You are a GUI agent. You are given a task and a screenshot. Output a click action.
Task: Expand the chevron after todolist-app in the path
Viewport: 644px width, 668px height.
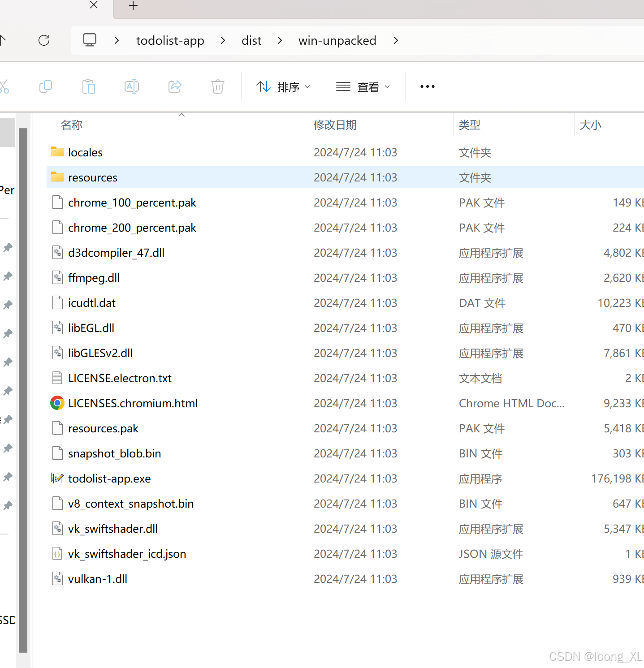click(x=223, y=40)
